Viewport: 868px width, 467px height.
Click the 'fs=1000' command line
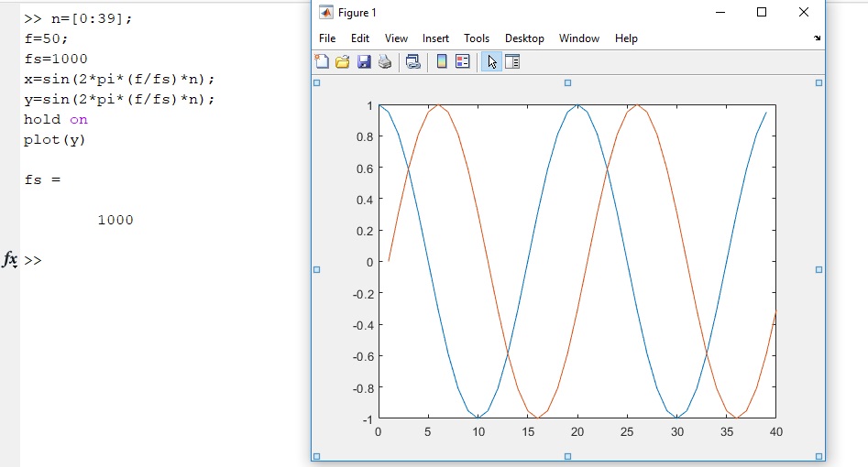click(x=55, y=59)
